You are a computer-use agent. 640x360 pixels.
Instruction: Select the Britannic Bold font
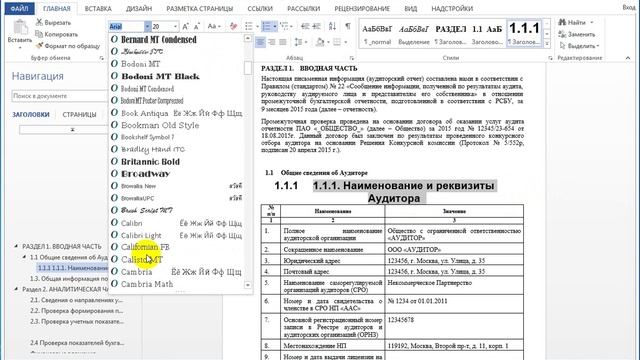pos(177,161)
